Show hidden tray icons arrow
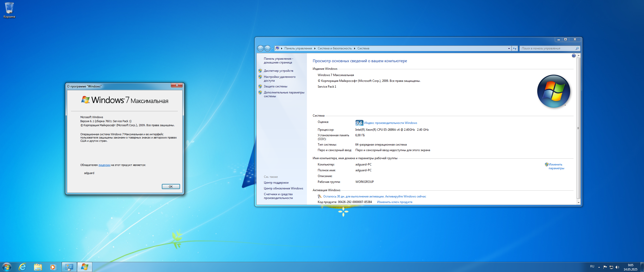The height and width of the screenshot is (272, 644). [x=599, y=267]
